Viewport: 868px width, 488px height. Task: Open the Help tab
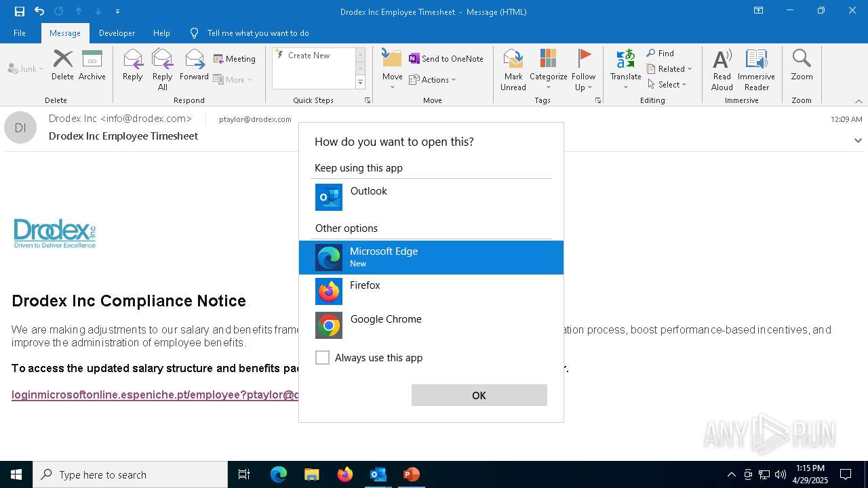(x=161, y=33)
